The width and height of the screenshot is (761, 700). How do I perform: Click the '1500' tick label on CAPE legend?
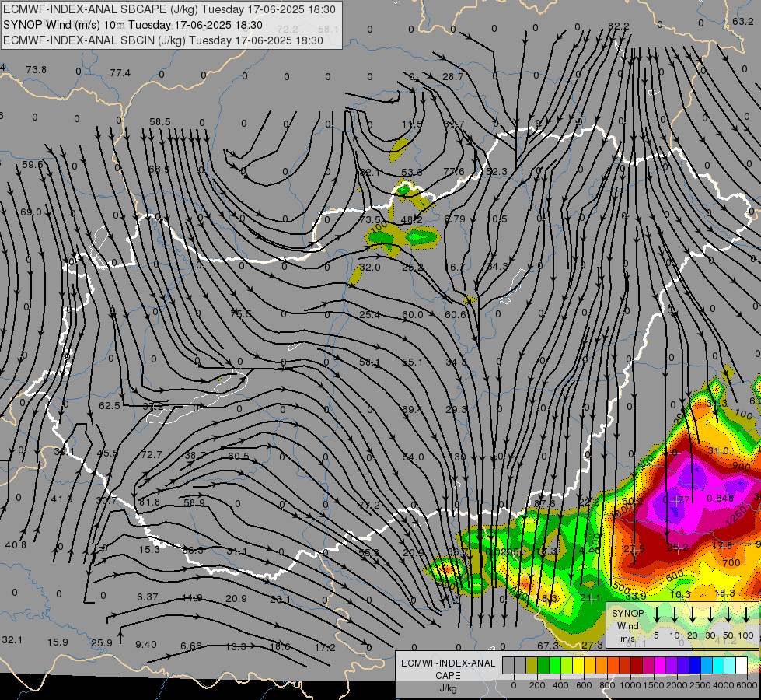(654, 685)
